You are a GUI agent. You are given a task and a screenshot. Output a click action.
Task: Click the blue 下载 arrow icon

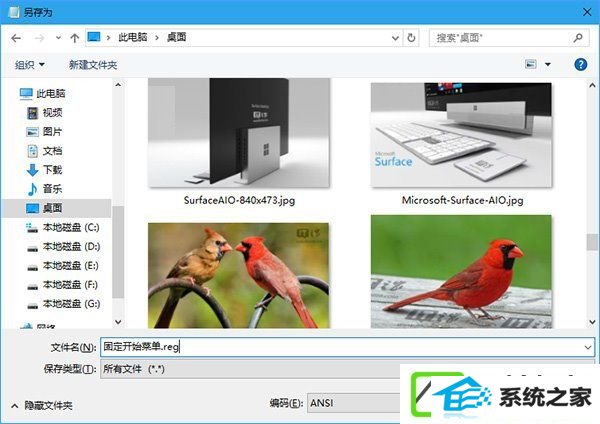point(33,170)
